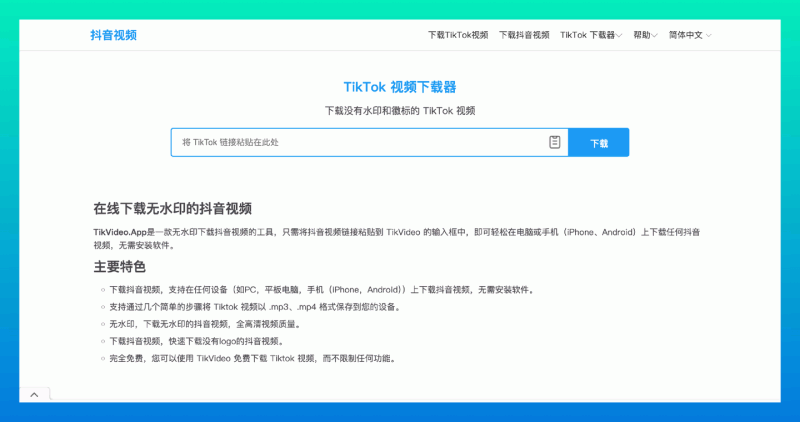Screen dimensions: 800x422
Task: Click the bullet mentioning 如PC，平板电脑
Action: point(322,290)
